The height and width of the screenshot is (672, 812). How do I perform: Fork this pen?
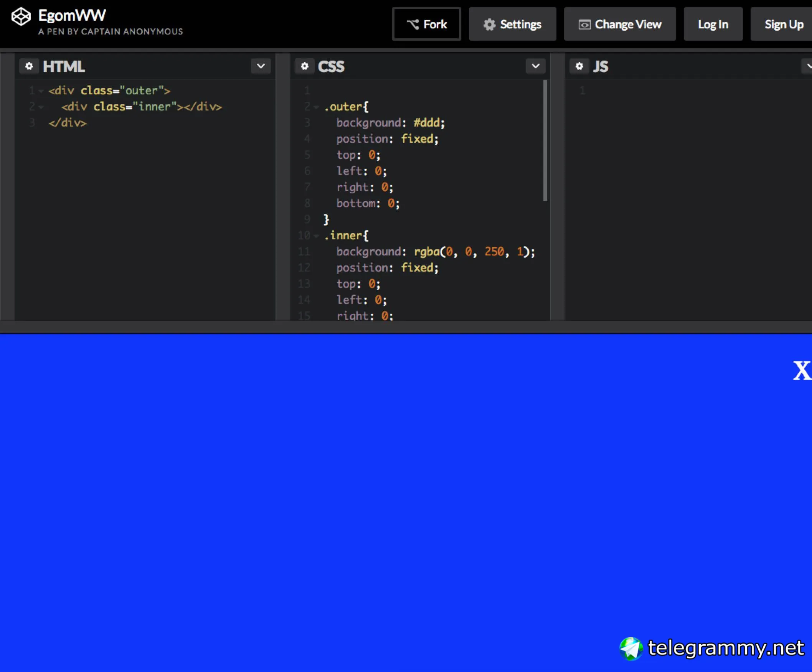(x=426, y=24)
